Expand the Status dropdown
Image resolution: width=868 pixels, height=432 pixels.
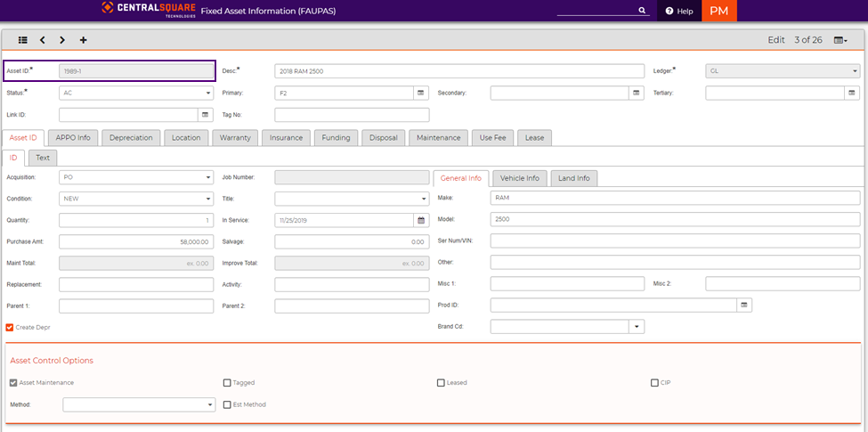pos(208,93)
